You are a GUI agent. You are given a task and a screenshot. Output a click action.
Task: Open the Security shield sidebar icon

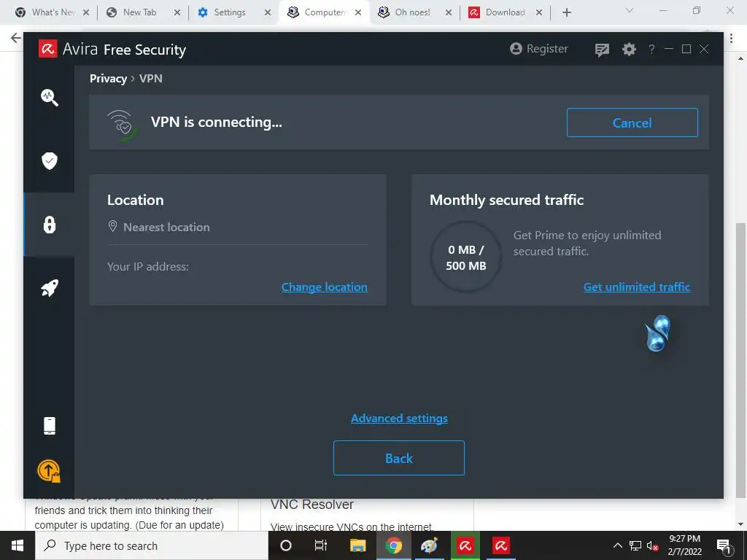pos(50,161)
